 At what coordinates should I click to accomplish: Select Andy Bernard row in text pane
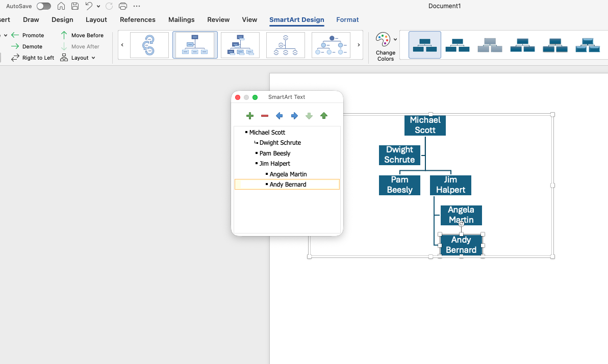click(287, 185)
